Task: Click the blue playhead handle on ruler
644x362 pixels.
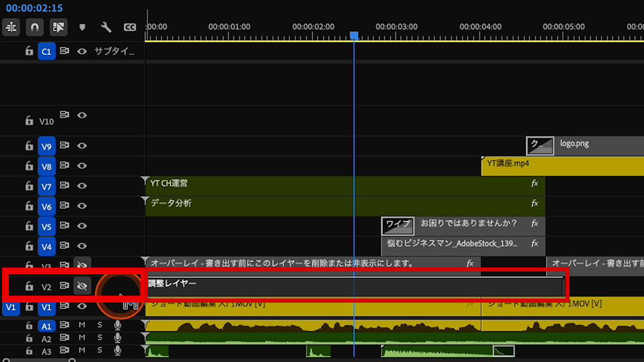Action: 354,36
